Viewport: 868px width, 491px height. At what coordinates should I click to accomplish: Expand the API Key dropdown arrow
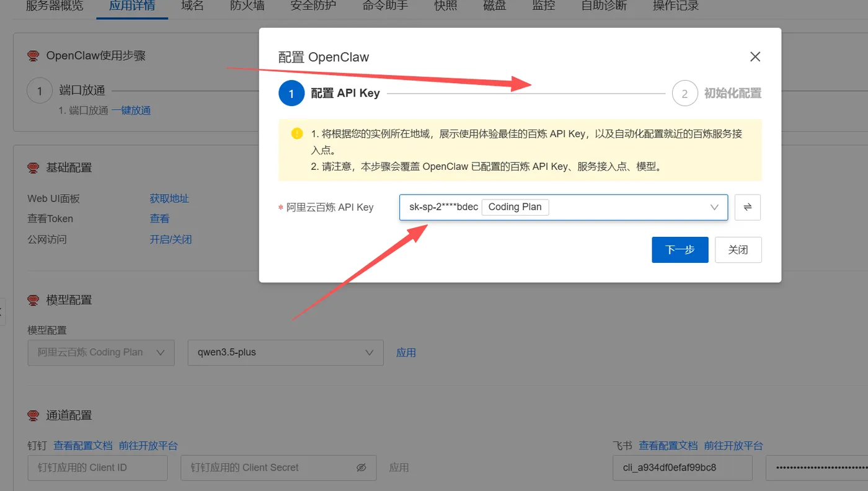pos(714,207)
